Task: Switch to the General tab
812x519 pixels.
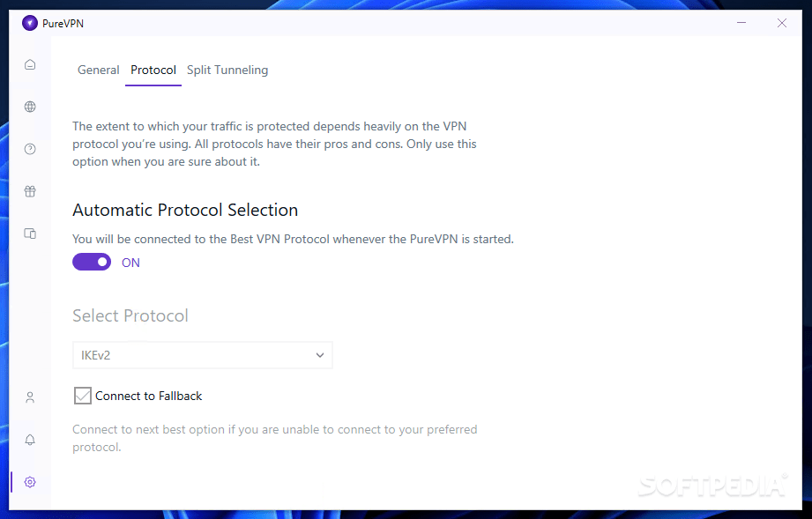Action: 98,70
